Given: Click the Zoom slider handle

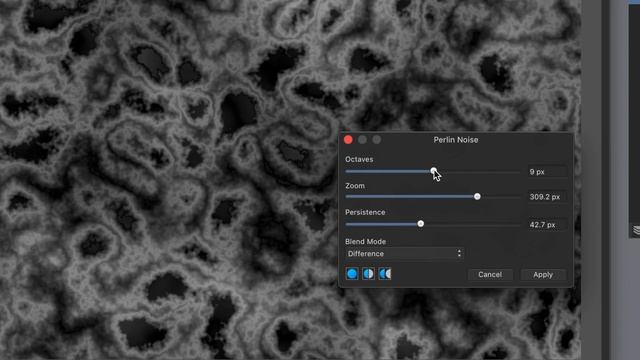Looking at the screenshot, I should point(477,197).
